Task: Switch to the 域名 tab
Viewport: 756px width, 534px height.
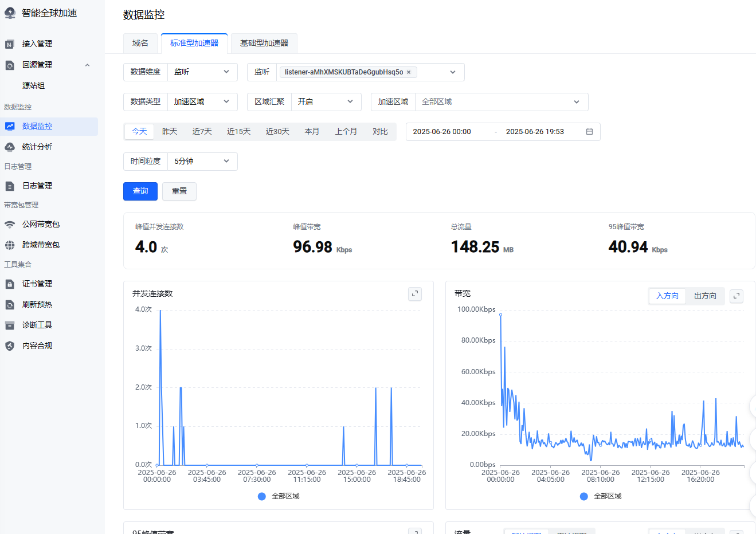Action: pyautogui.click(x=140, y=44)
